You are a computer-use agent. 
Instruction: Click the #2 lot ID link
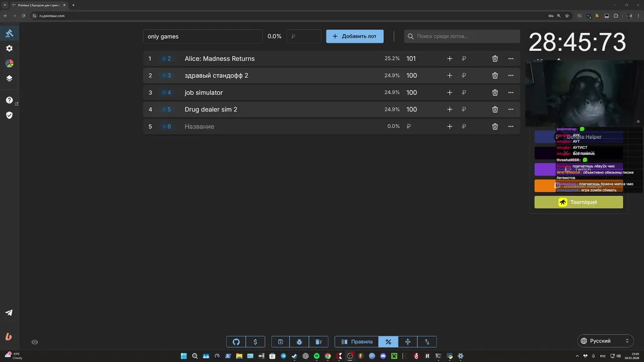167,59
